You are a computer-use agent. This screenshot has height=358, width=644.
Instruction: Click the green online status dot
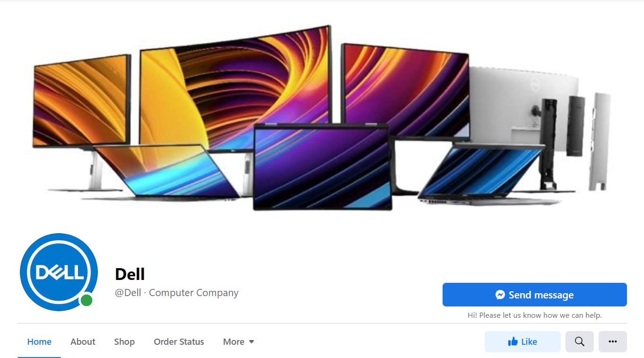86,300
